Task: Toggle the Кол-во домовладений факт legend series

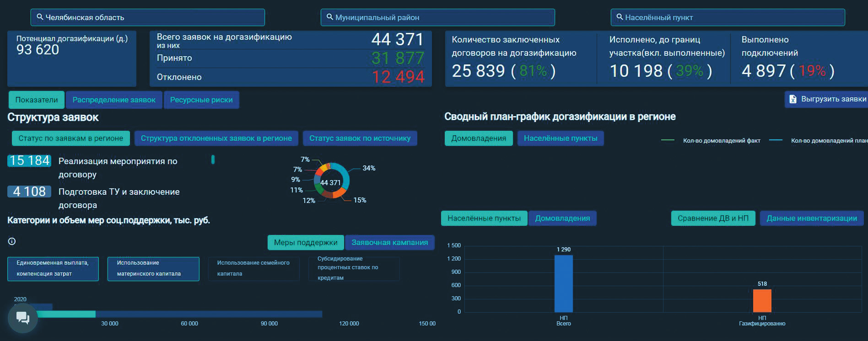Action: click(711, 140)
